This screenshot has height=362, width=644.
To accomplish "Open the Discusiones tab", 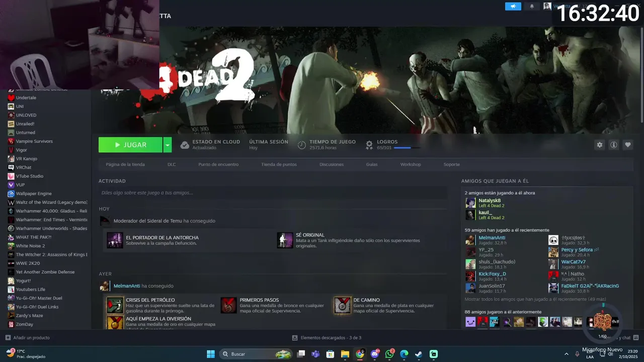I will pos(332,164).
